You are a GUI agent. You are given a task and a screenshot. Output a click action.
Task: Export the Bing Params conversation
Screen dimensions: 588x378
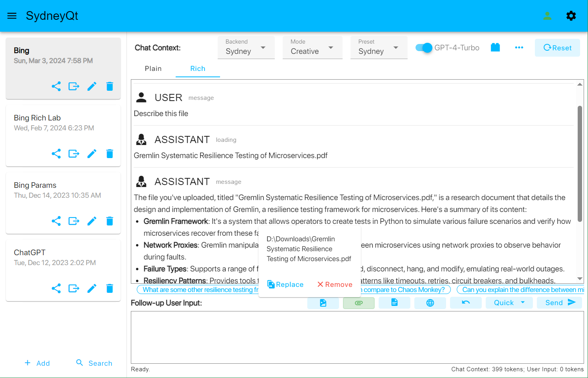click(x=74, y=221)
